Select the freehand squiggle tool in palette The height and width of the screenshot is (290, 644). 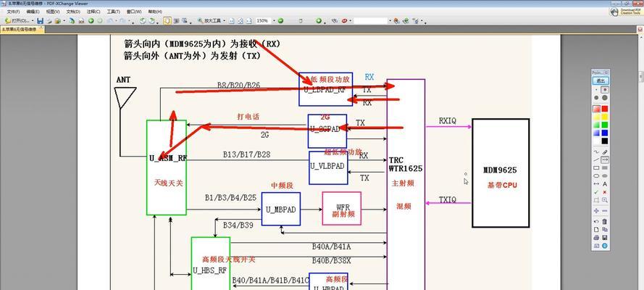tap(596, 152)
